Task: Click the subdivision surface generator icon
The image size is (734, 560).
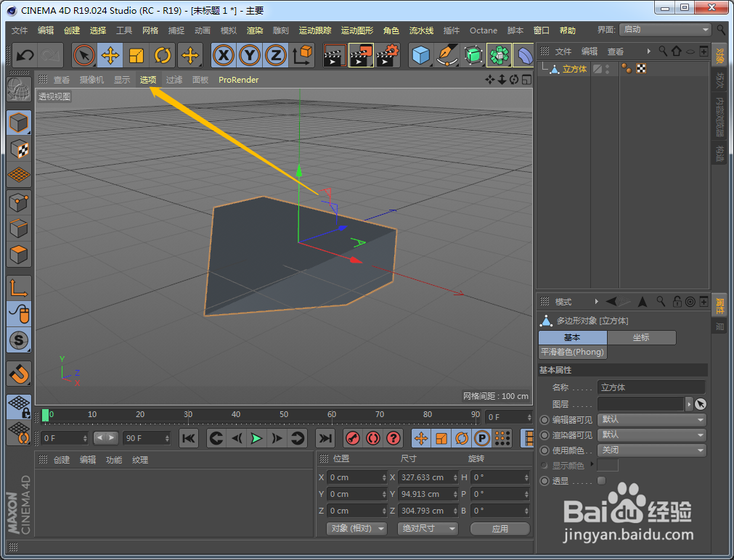Action: click(x=473, y=56)
